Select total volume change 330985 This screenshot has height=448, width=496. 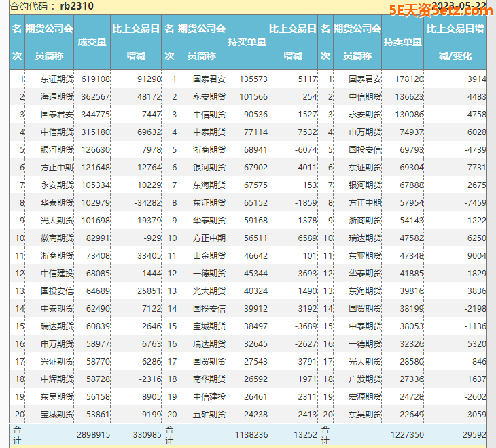[147, 435]
